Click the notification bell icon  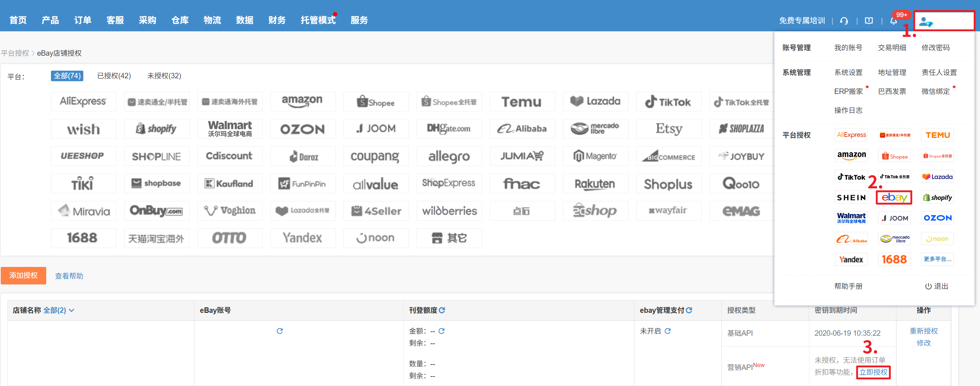pos(893,21)
